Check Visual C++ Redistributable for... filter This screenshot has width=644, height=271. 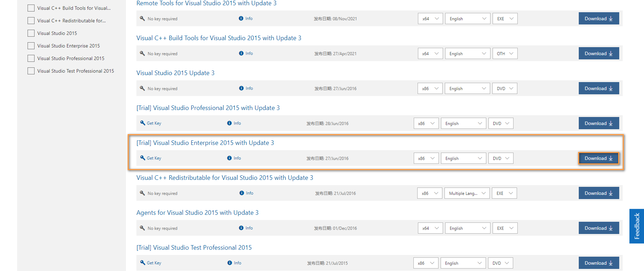[31, 21]
